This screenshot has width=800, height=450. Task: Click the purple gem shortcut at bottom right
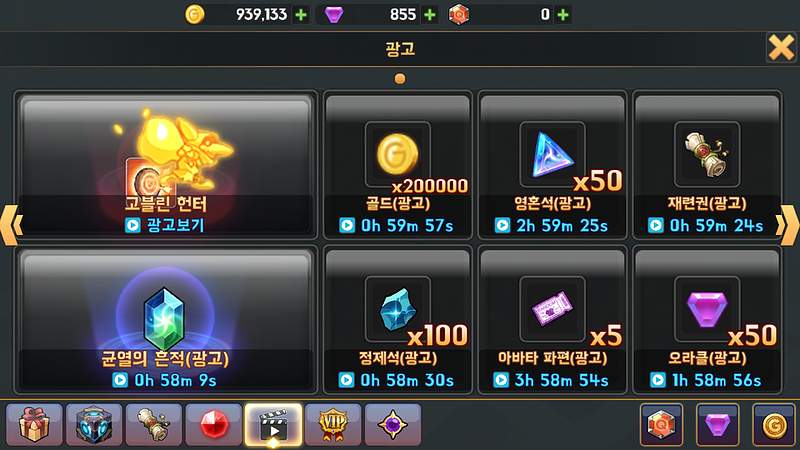point(717,424)
